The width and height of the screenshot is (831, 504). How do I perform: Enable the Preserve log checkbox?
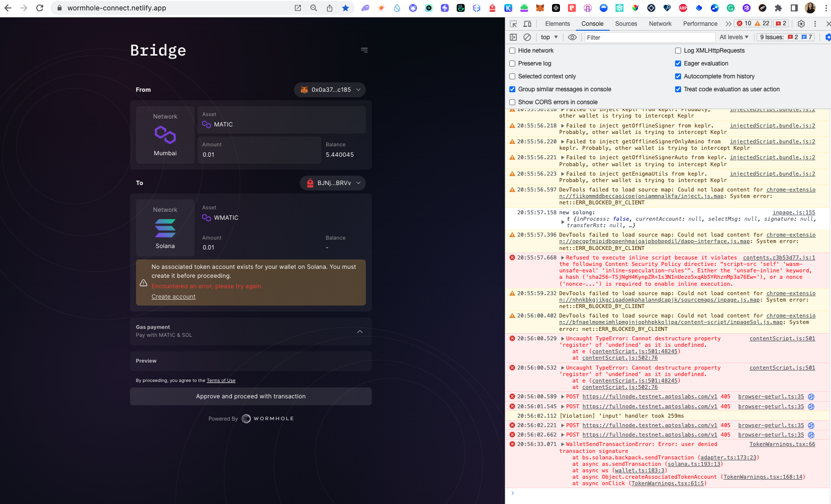512,63
